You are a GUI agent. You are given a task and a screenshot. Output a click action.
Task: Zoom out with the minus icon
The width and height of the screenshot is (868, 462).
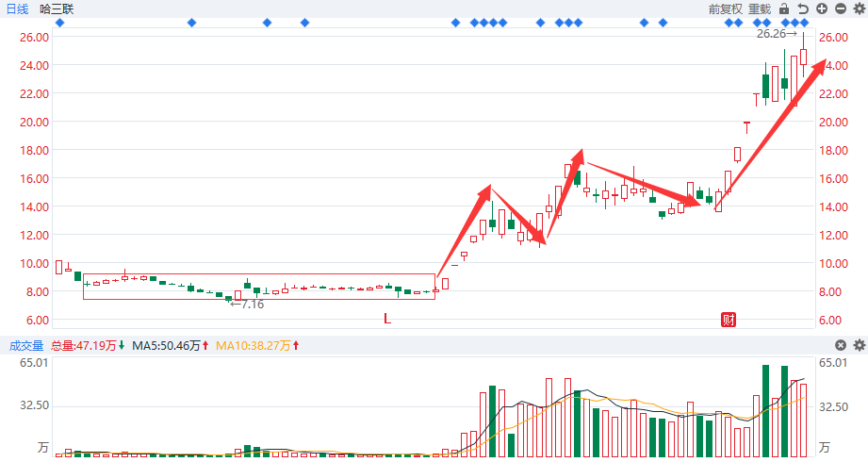pos(840,8)
